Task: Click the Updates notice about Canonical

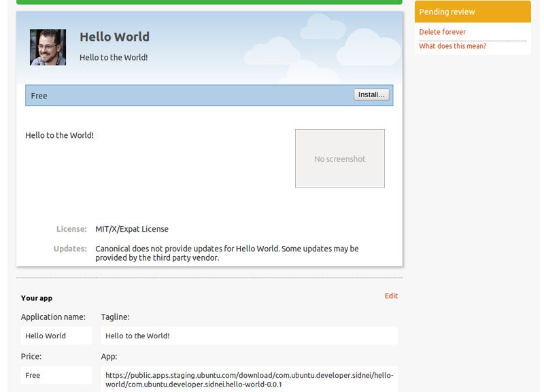Action: (x=227, y=253)
